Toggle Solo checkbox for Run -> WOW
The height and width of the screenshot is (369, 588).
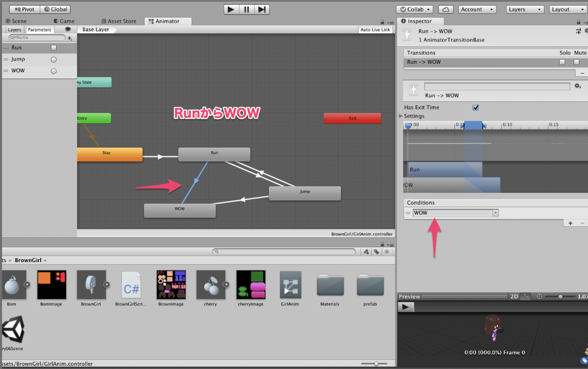coord(563,62)
